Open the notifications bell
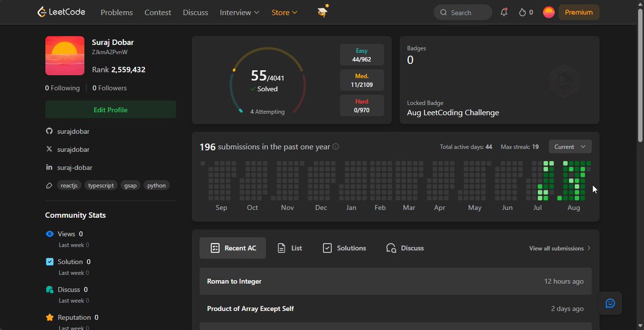Screen dimensions: 644x330 (x=504, y=12)
